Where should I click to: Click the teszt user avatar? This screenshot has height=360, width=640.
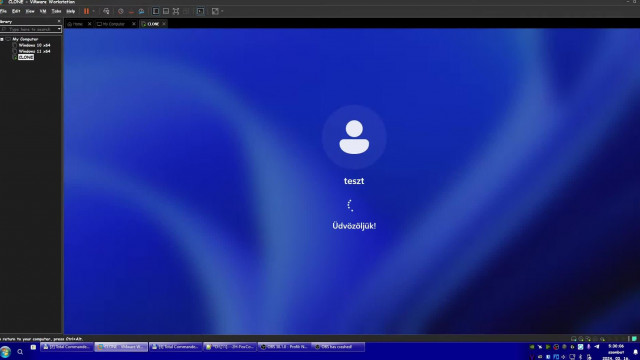354,137
